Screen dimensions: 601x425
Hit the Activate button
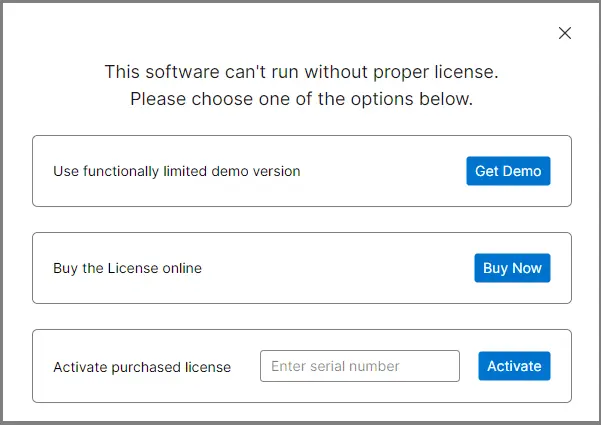514,366
